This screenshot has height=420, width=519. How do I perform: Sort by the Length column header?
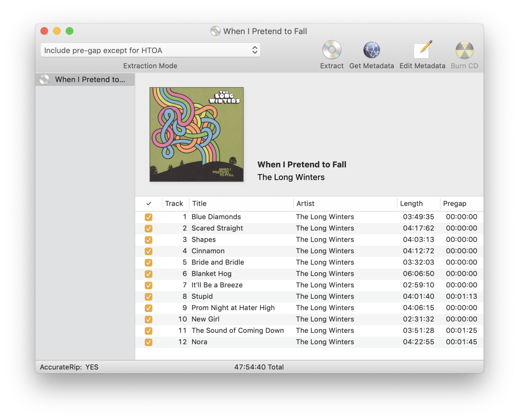(x=411, y=204)
